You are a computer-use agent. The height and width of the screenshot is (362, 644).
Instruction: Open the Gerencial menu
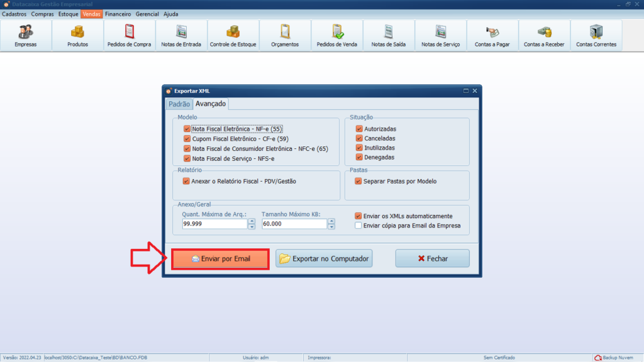click(147, 14)
